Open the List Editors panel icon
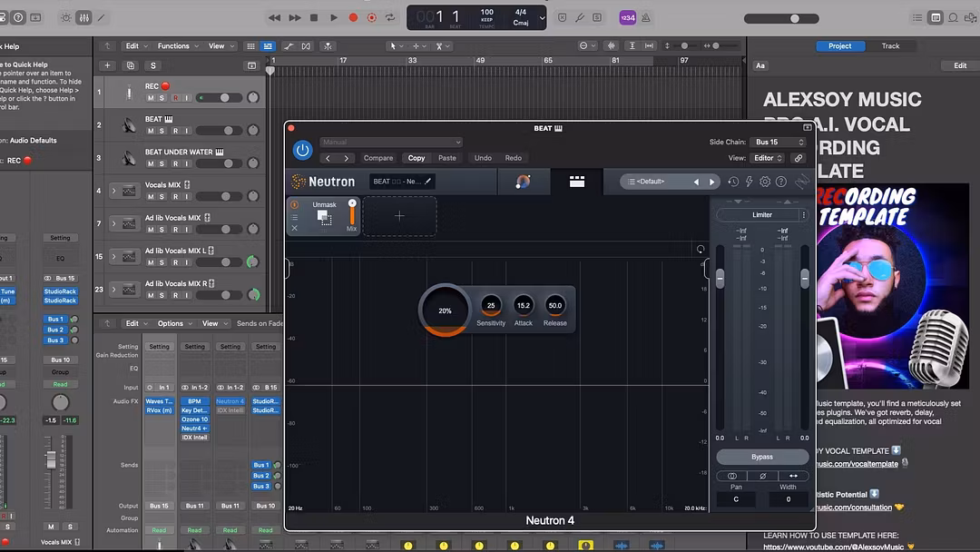This screenshot has height=552, width=980. pos(916,17)
